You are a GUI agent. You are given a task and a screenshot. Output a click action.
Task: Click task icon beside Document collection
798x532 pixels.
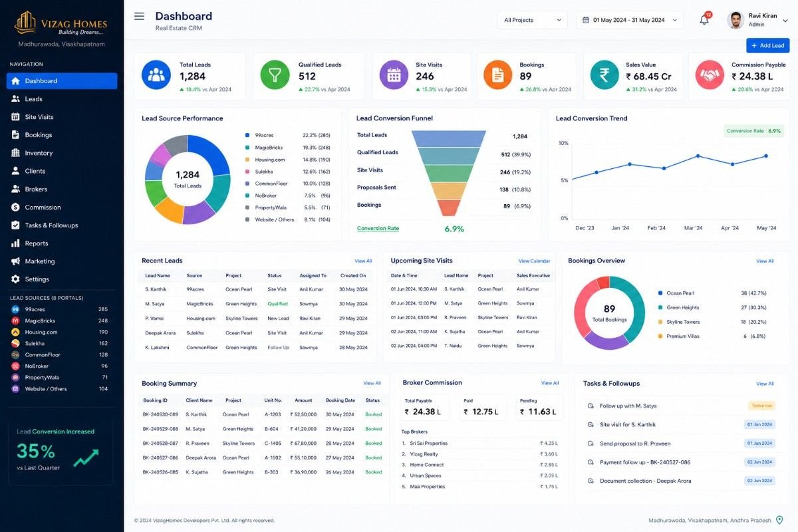click(x=591, y=481)
